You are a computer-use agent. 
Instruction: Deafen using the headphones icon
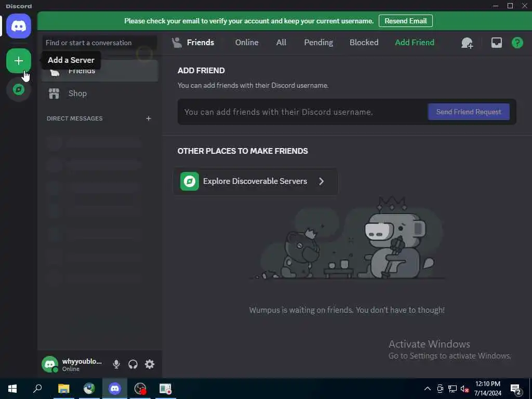[x=133, y=364]
